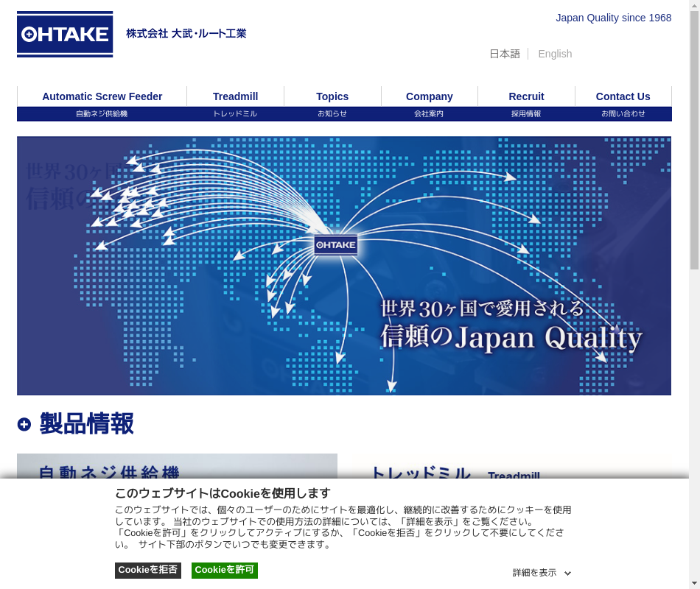Open the 自動ネジ供給機 product image
The image size is (700, 589).
click(x=177, y=466)
